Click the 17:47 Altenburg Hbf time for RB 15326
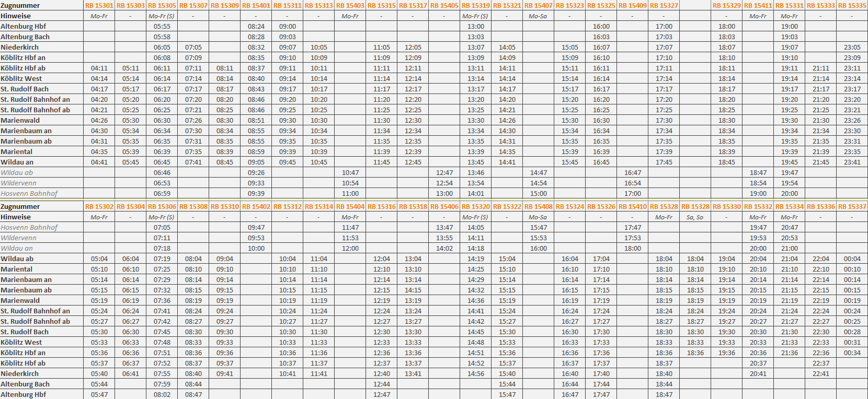 point(601,394)
